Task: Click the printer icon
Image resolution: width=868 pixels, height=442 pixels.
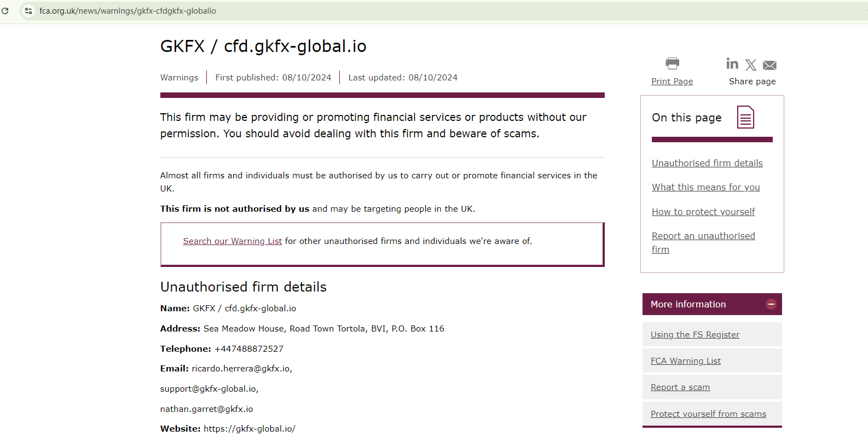Action: (x=672, y=63)
